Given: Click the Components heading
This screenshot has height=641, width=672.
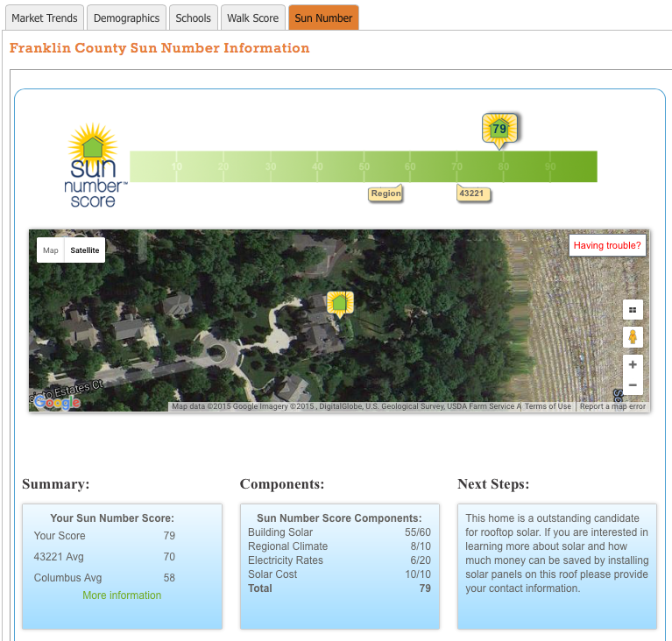Looking at the screenshot, I should click(x=282, y=483).
